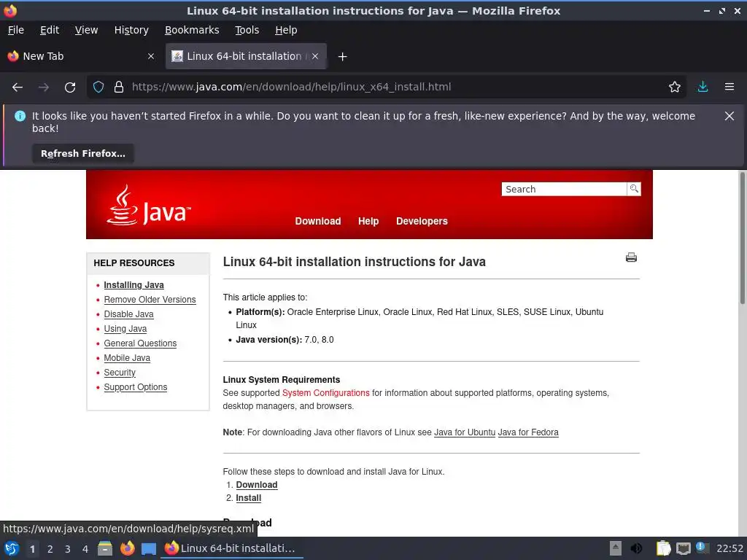747x560 pixels.
Task: Jump to the Install step link
Action: [x=248, y=498]
